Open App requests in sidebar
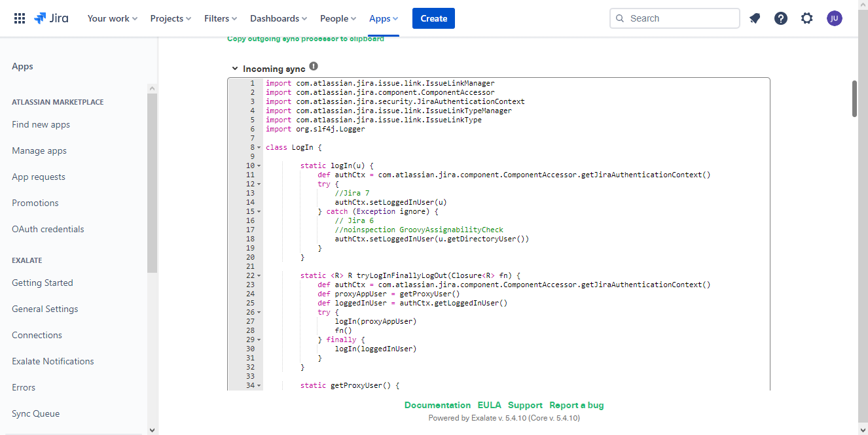This screenshot has width=868, height=435. 39,177
